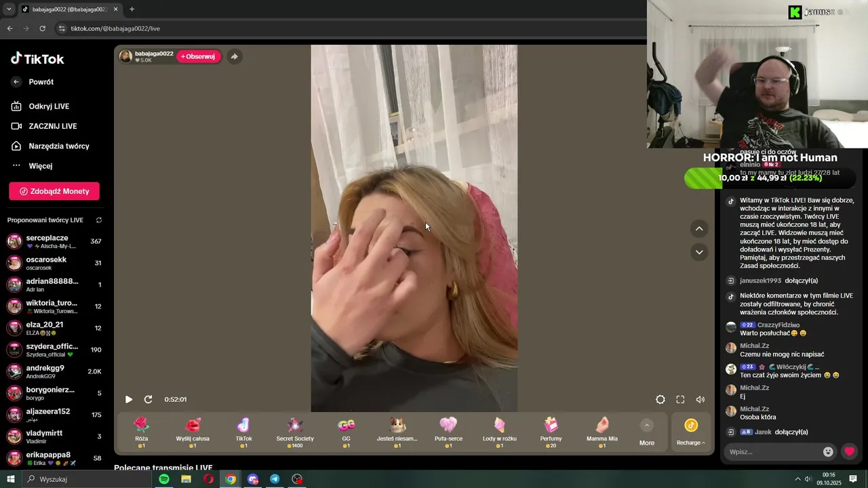
Task: Open vladymirtt live in suggestions
Action: tap(54, 436)
